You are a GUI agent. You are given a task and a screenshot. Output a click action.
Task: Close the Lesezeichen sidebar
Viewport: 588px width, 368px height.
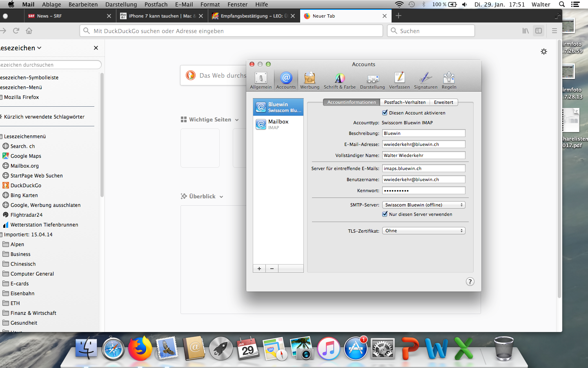point(96,48)
